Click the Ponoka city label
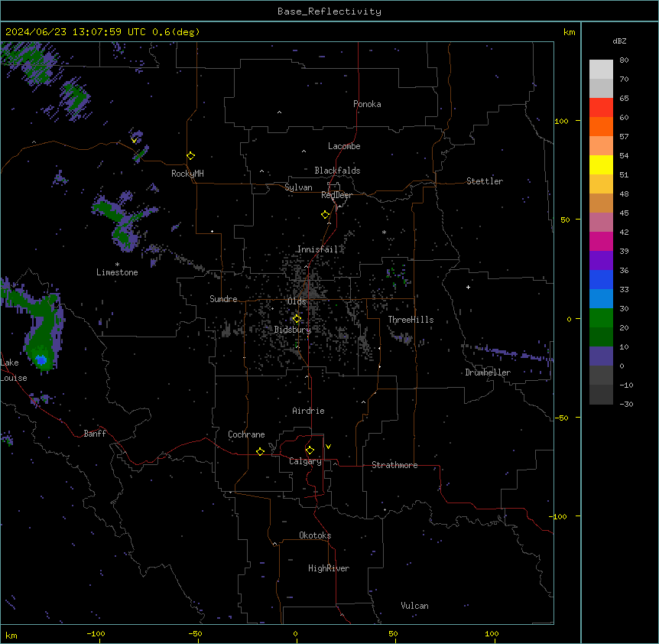Viewport: 659px width, 644px height. point(367,104)
